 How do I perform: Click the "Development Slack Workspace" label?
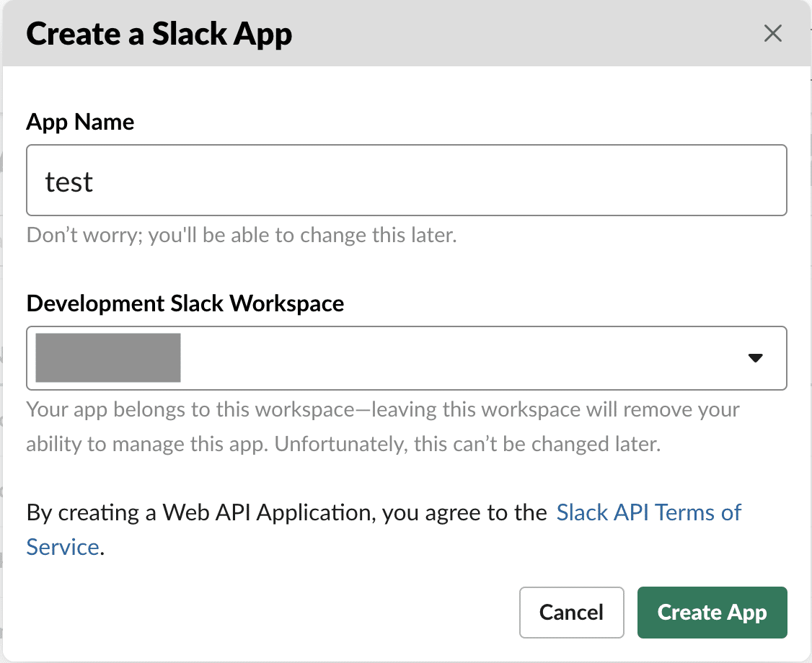pos(185,303)
